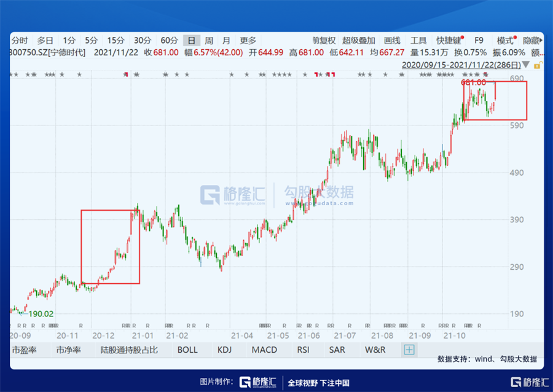
Task: Click the closing price 681.00 in header
Action: click(166, 52)
